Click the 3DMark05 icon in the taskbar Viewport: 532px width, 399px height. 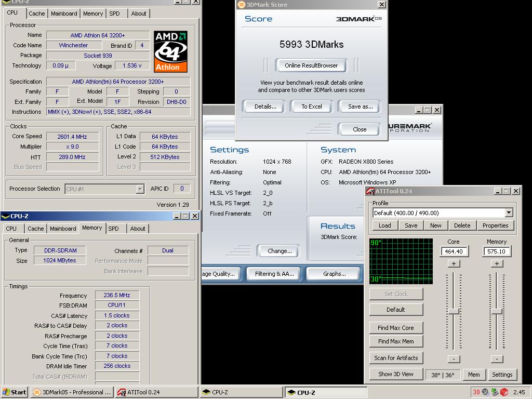click(37, 392)
